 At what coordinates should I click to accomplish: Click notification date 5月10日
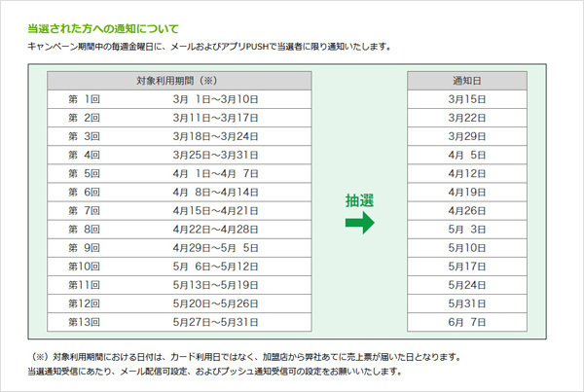point(467,248)
